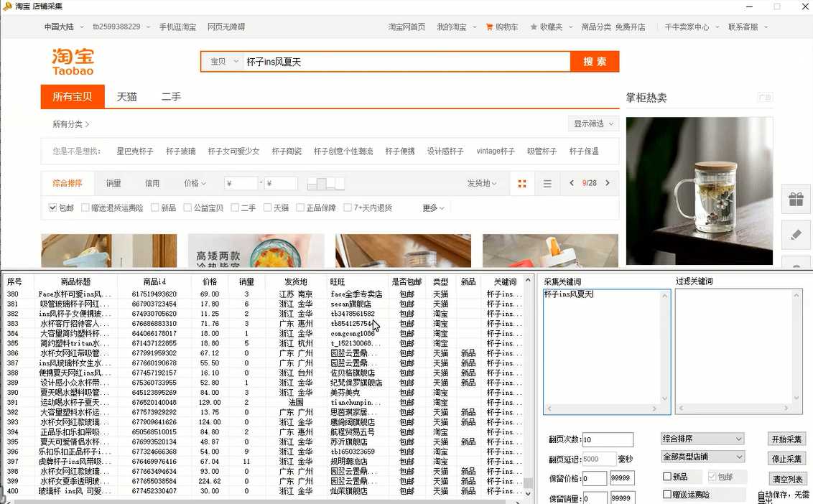
Task: Select the 所有宝贝 tab
Action: coord(73,96)
